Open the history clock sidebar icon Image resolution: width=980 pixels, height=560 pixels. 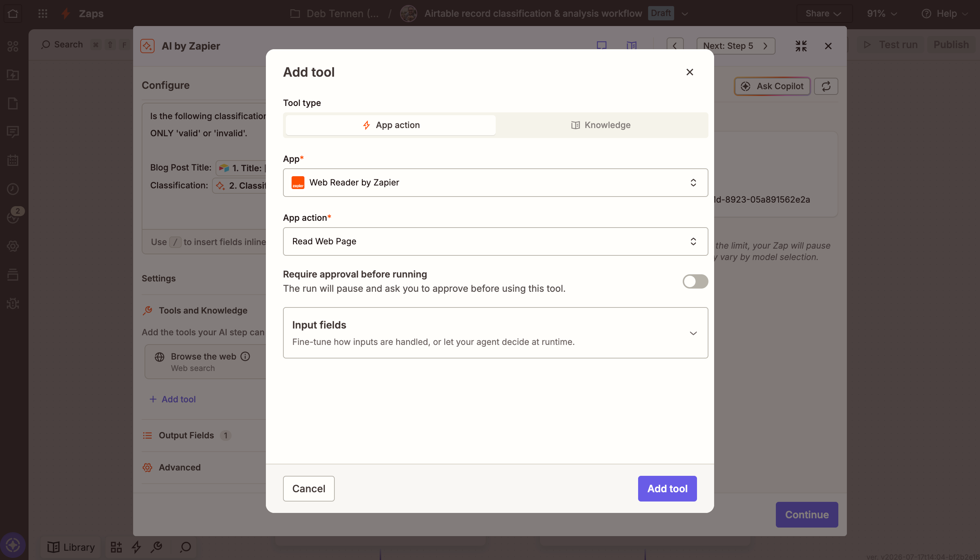13,189
